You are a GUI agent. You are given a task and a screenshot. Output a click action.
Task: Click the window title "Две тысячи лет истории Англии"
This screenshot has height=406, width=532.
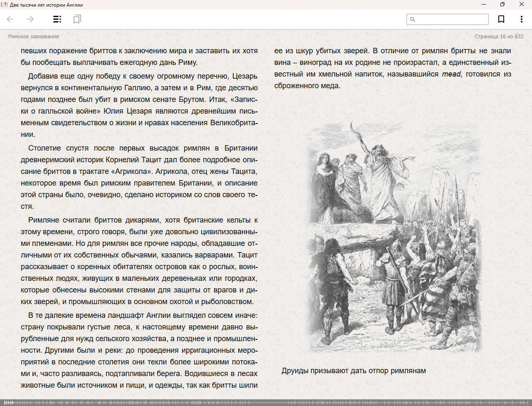(46, 5)
